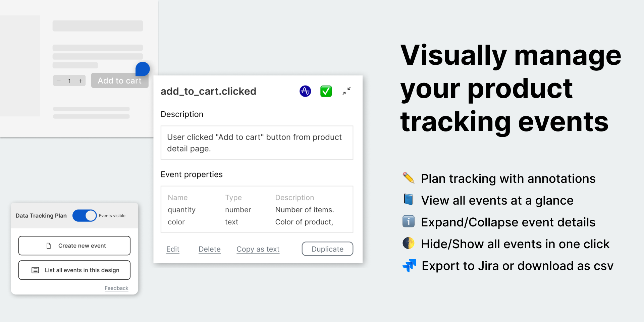Click the Duplicate button

click(x=327, y=249)
